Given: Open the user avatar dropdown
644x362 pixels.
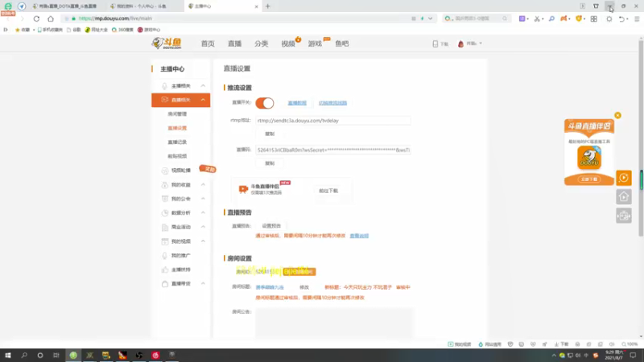Looking at the screenshot, I should (x=469, y=43).
